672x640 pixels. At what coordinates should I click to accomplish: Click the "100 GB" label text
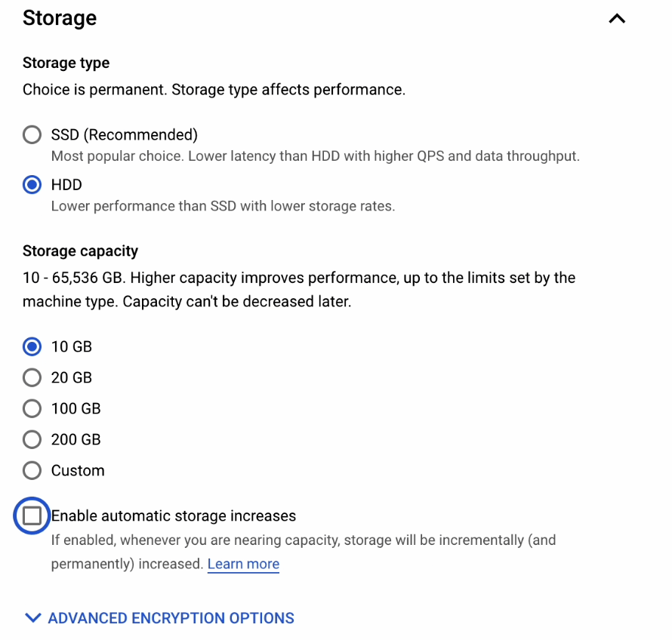click(76, 408)
